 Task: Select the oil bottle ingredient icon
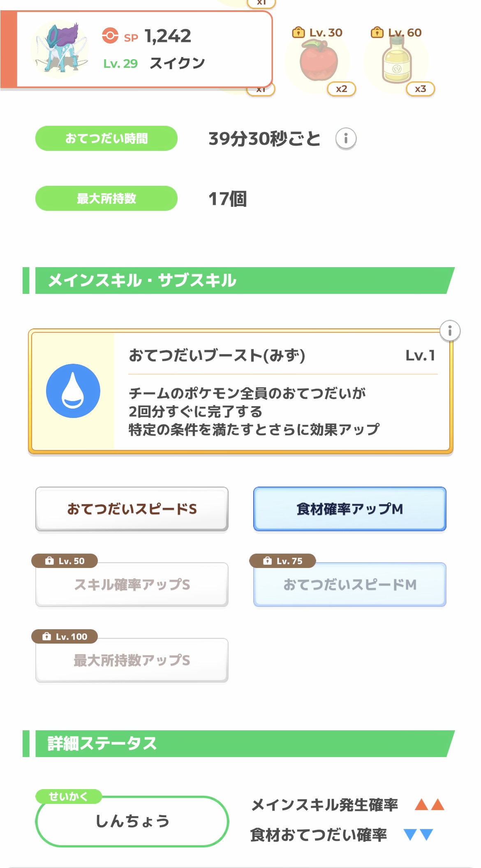click(397, 62)
